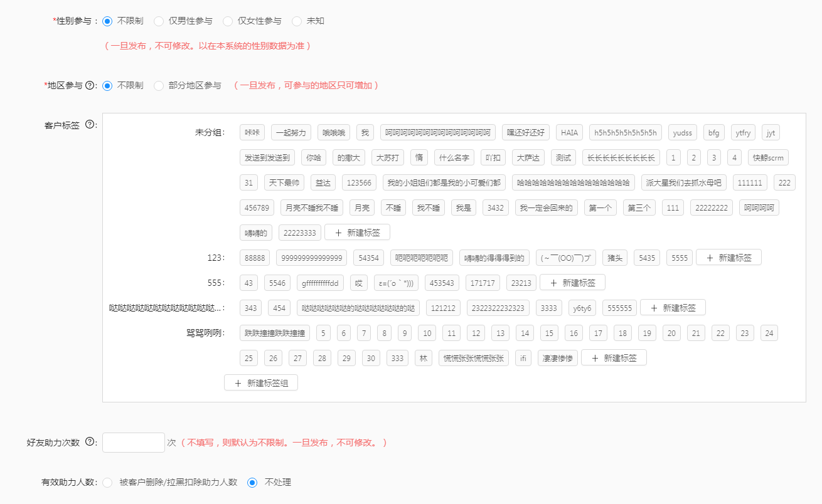The height and width of the screenshot is (504, 822).
Task: Add new tag in 555 group
Action: [572, 283]
